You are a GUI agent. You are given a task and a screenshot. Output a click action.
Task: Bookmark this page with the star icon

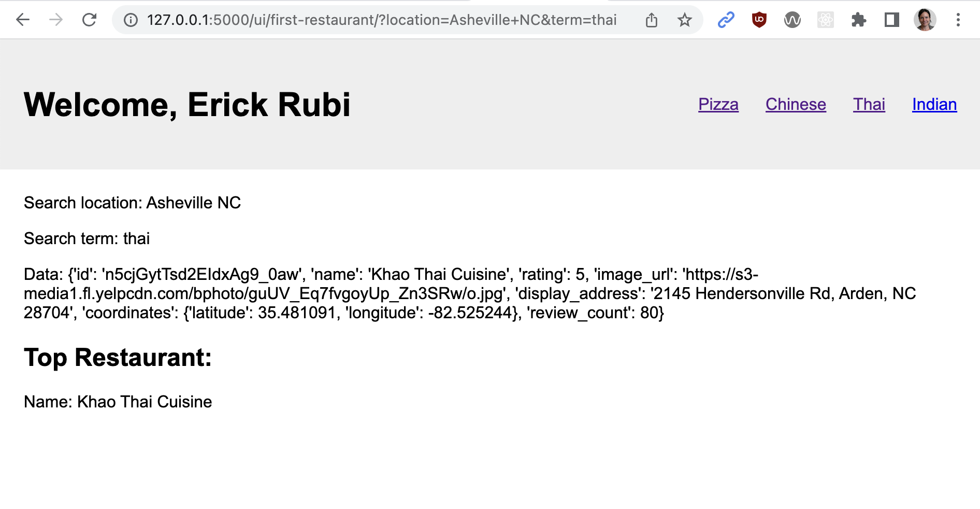pyautogui.click(x=685, y=20)
